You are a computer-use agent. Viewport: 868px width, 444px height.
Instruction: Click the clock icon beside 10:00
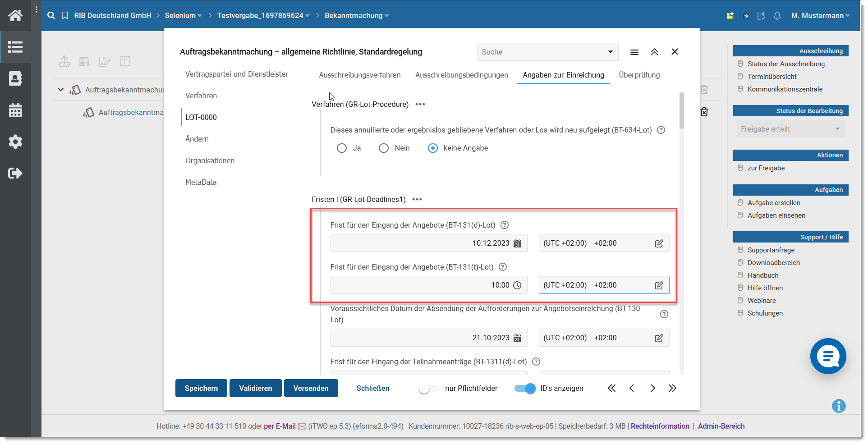[517, 285]
